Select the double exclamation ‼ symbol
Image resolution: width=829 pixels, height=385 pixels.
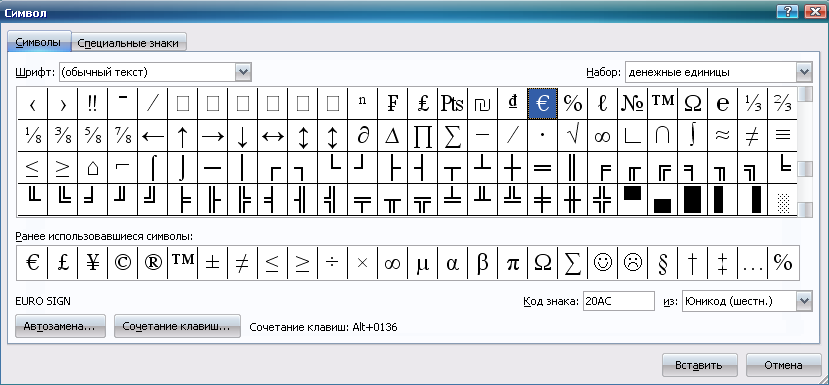click(x=92, y=104)
